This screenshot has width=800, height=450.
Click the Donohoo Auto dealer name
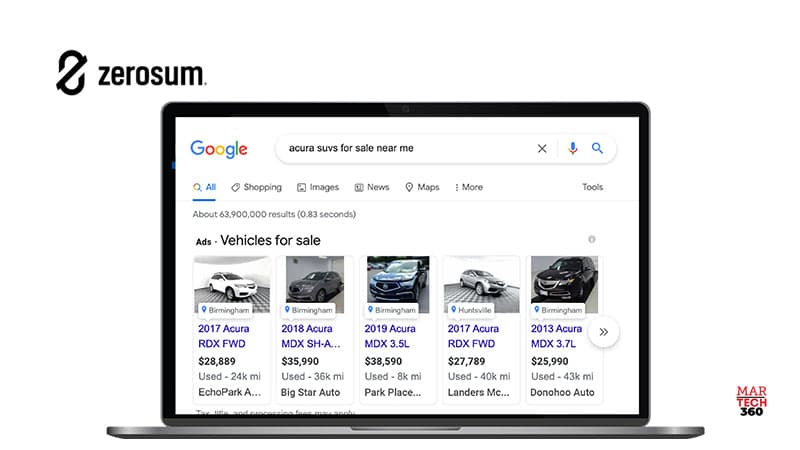(x=562, y=392)
